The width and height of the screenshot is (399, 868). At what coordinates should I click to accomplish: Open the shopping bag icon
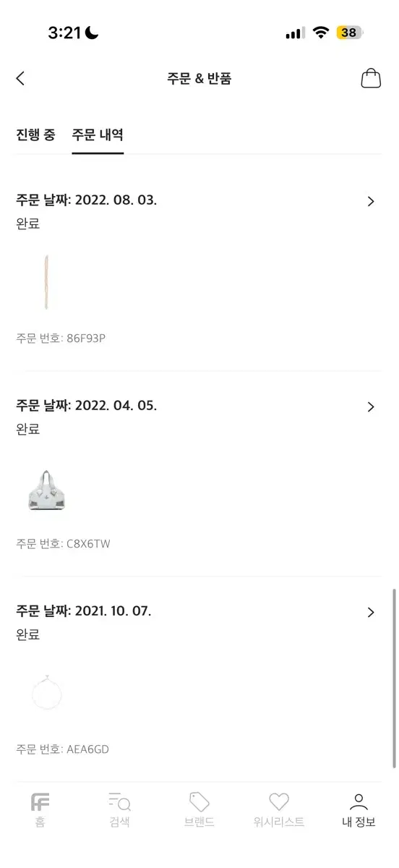tap(371, 79)
